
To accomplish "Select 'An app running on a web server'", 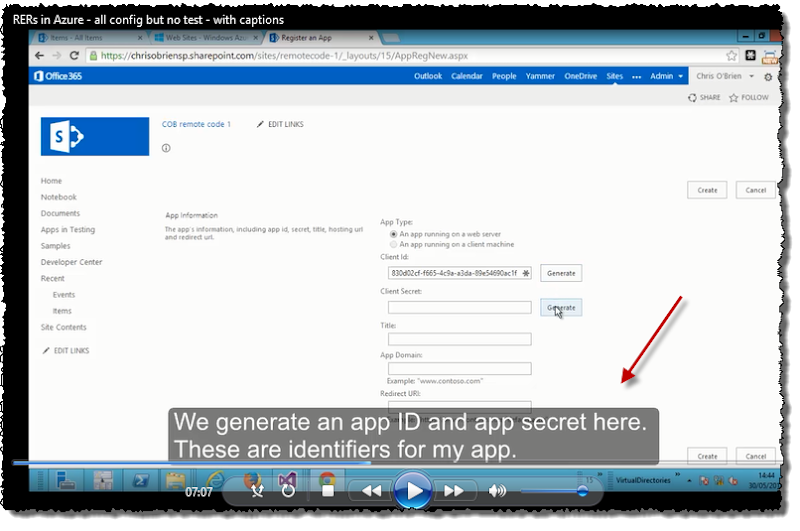I will [x=393, y=234].
